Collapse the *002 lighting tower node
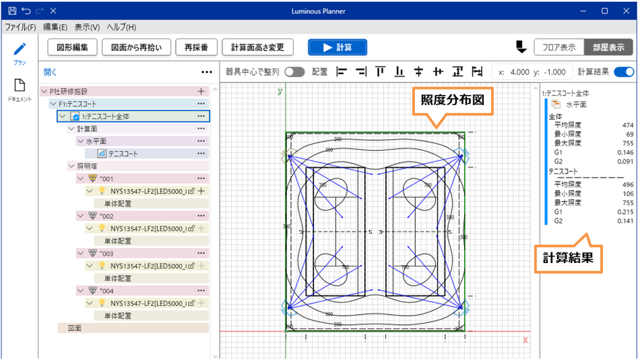 [81, 216]
